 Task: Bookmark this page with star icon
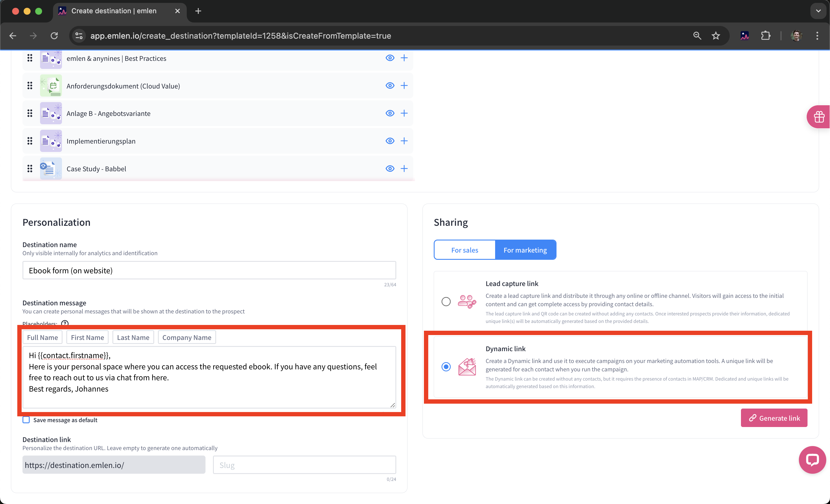point(716,36)
